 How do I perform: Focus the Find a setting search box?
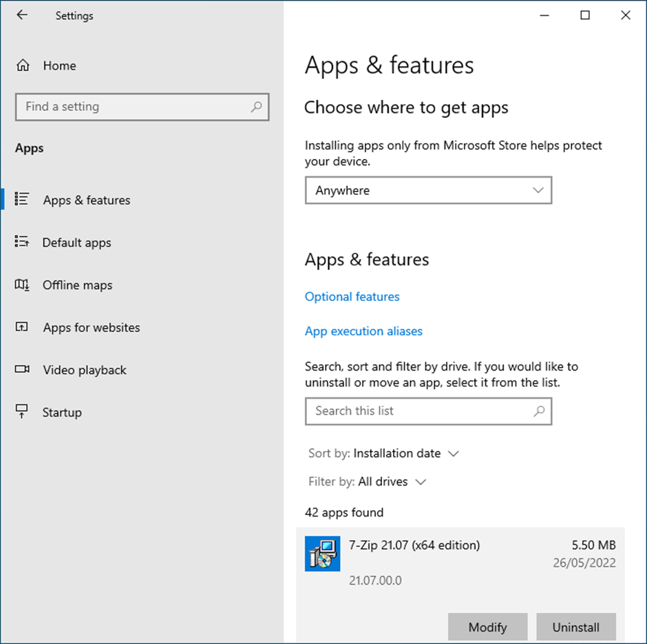click(x=142, y=107)
